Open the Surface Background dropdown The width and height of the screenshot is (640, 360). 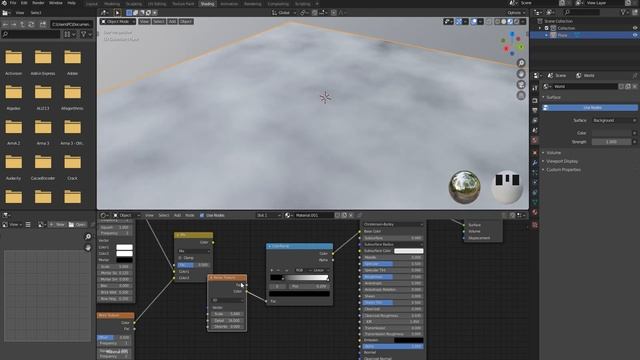point(614,120)
